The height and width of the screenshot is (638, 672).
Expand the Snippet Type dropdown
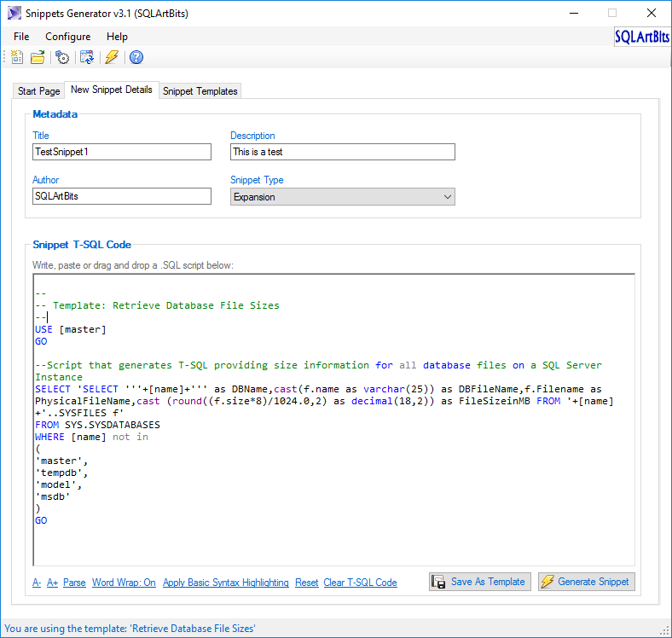343,197
